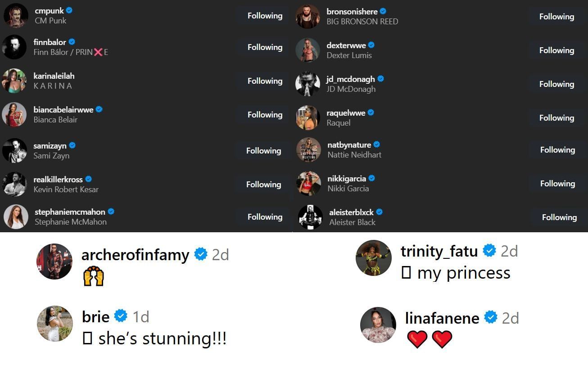This screenshot has height=370, width=588.
Task: Click verified badge next to archerofinfamy
Action: click(200, 255)
